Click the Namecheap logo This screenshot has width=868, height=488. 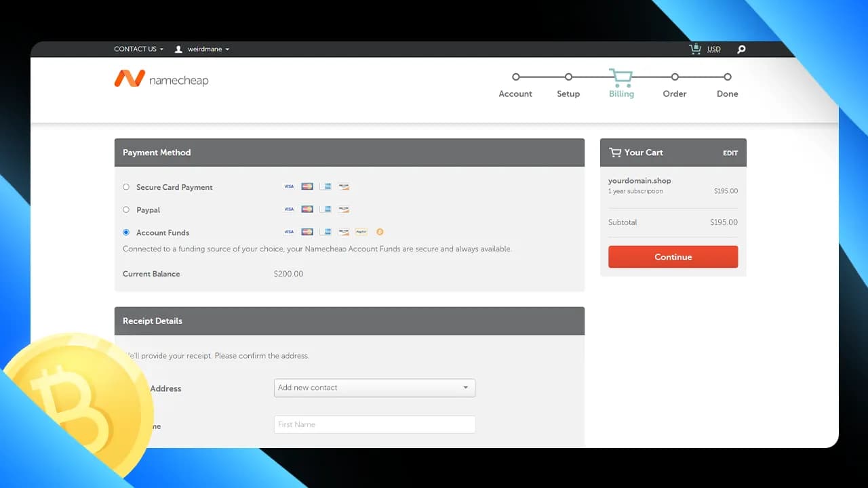point(161,79)
